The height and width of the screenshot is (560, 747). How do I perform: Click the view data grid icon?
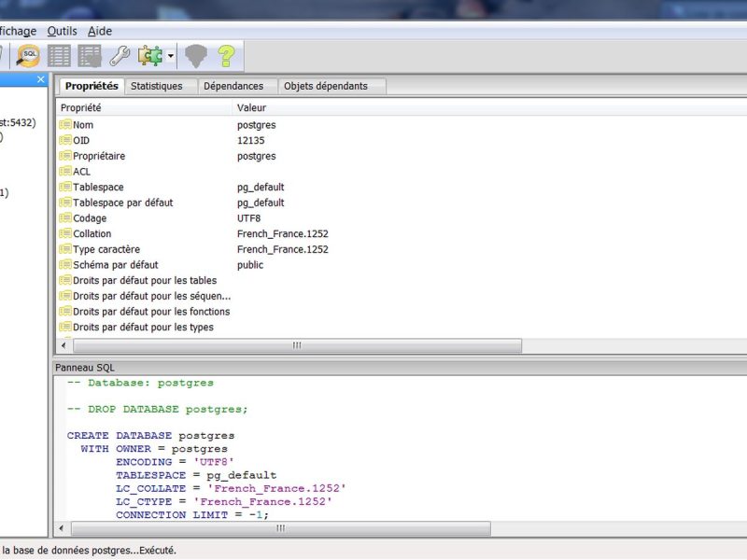59,56
